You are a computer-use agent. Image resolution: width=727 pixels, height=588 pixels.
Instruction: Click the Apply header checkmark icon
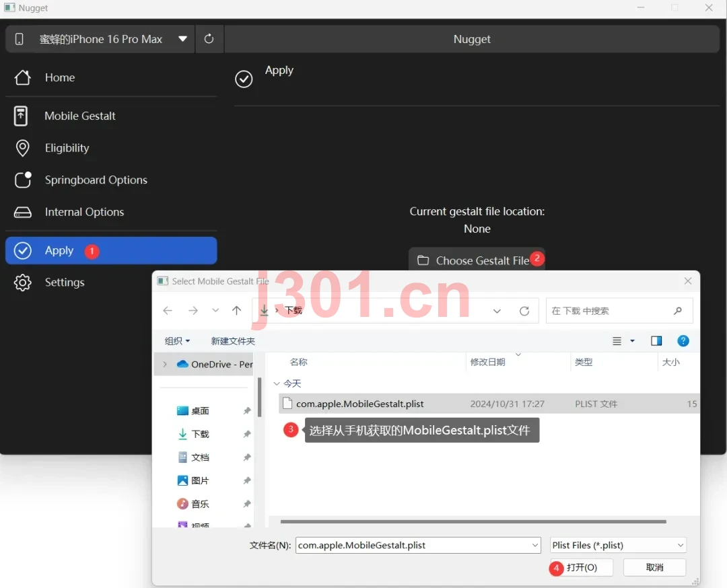pos(244,79)
